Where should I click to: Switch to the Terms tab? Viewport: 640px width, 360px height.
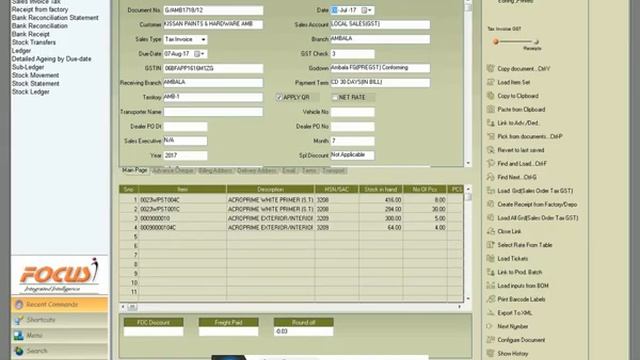click(309, 171)
